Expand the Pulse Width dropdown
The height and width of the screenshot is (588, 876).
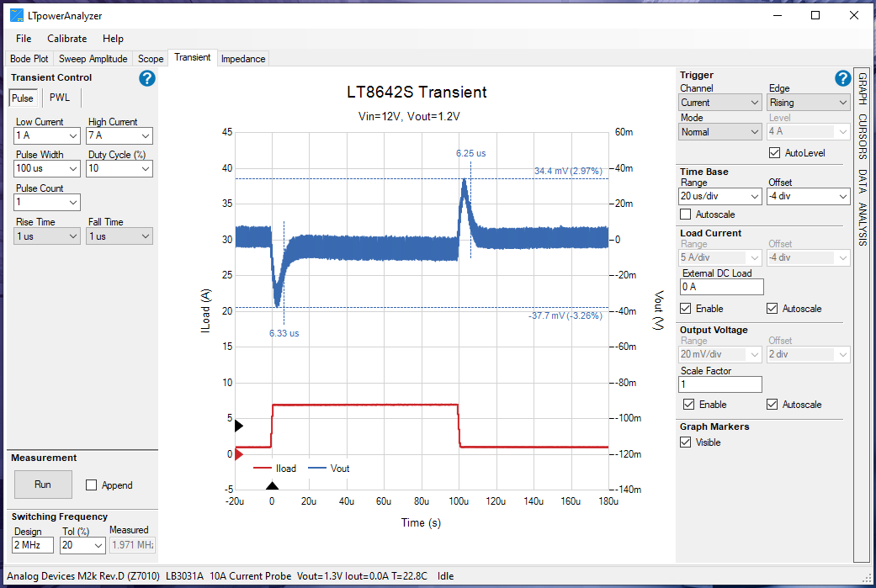coord(46,168)
